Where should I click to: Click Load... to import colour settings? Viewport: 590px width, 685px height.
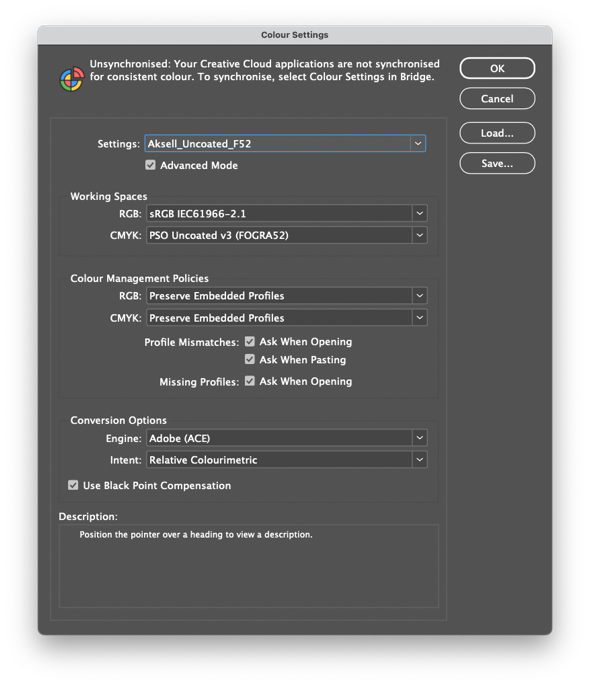(x=497, y=133)
